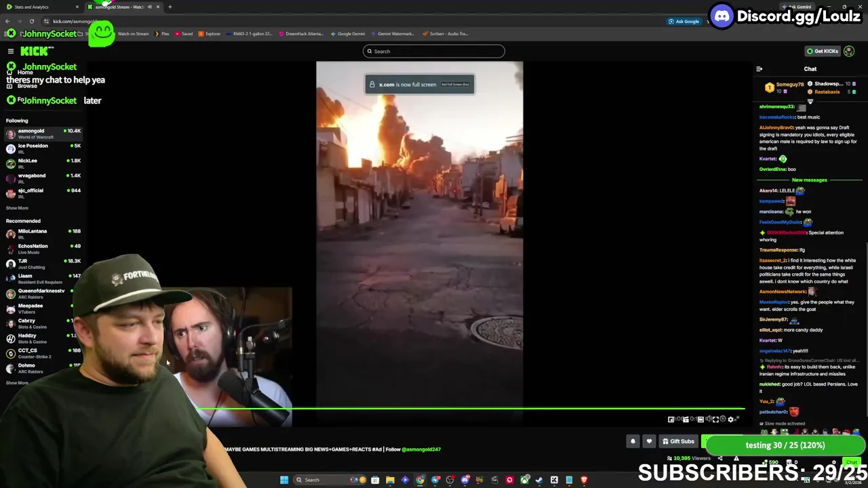Click the heart follow button
The image size is (868, 488).
coord(649,441)
